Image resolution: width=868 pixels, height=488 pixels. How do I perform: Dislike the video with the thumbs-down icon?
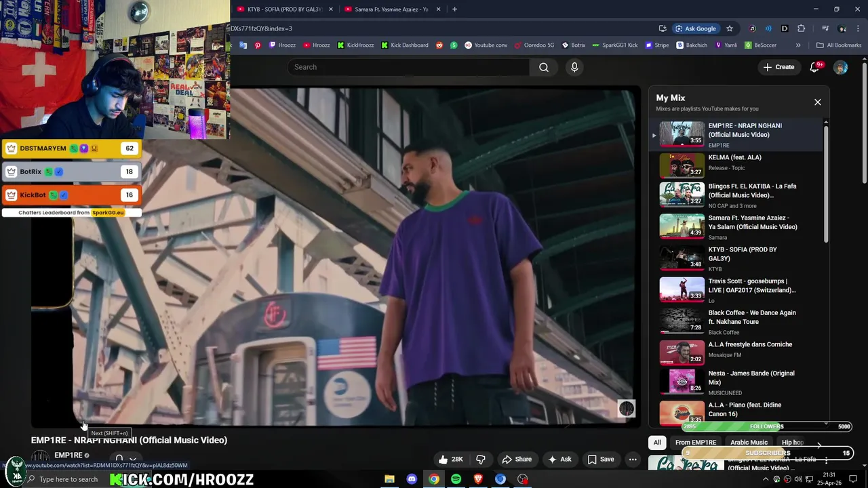[481, 459]
